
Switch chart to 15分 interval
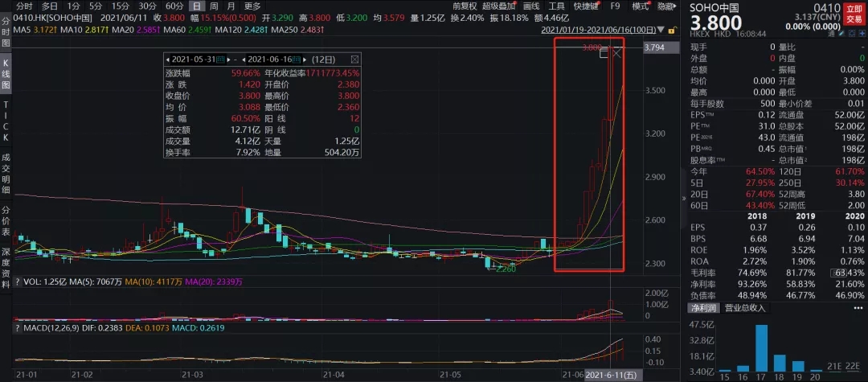tap(120, 6)
